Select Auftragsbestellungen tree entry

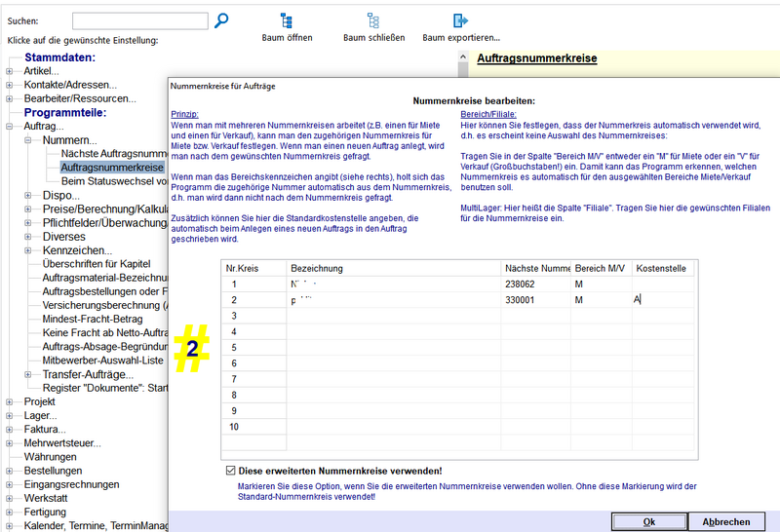pyautogui.click(x=105, y=291)
